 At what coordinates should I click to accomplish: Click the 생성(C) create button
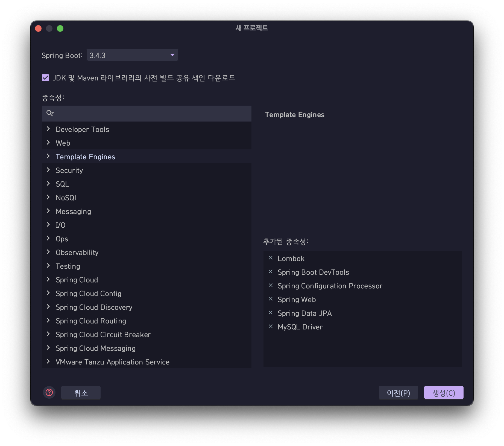pyautogui.click(x=444, y=393)
